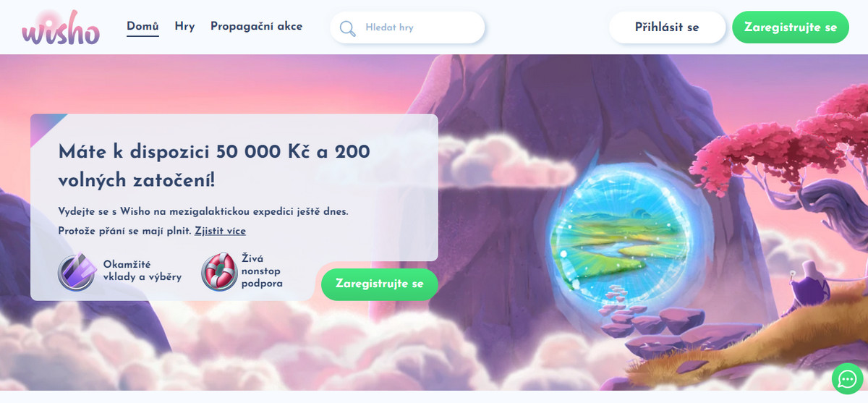
Task: Click the lifebuoy support icon
Action: 219,271
